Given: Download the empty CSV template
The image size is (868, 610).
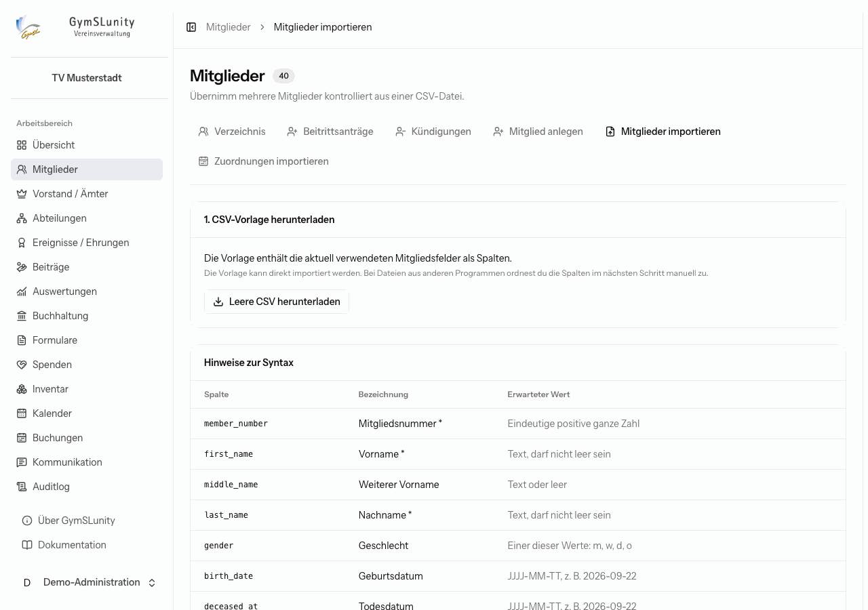Looking at the screenshot, I should pyautogui.click(x=277, y=302).
